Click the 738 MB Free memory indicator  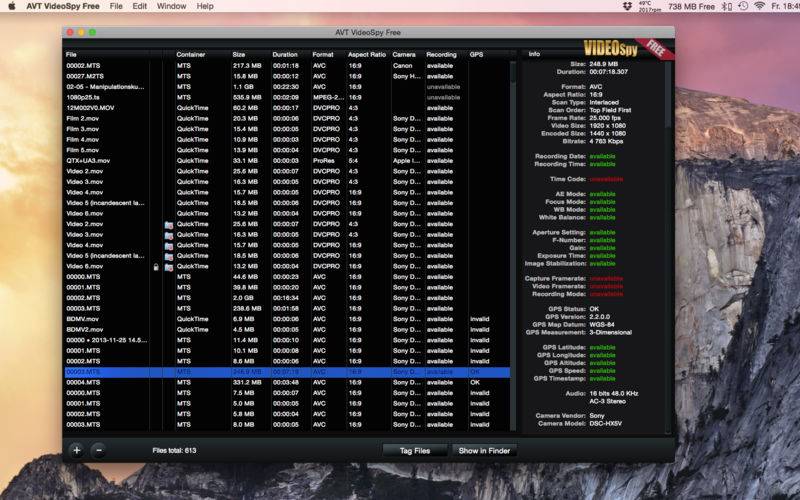click(x=691, y=7)
